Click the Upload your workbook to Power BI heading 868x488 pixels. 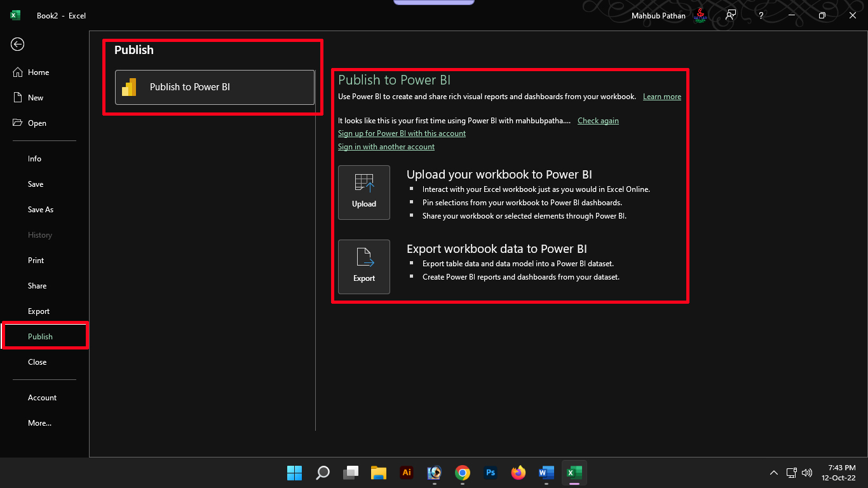tap(499, 175)
